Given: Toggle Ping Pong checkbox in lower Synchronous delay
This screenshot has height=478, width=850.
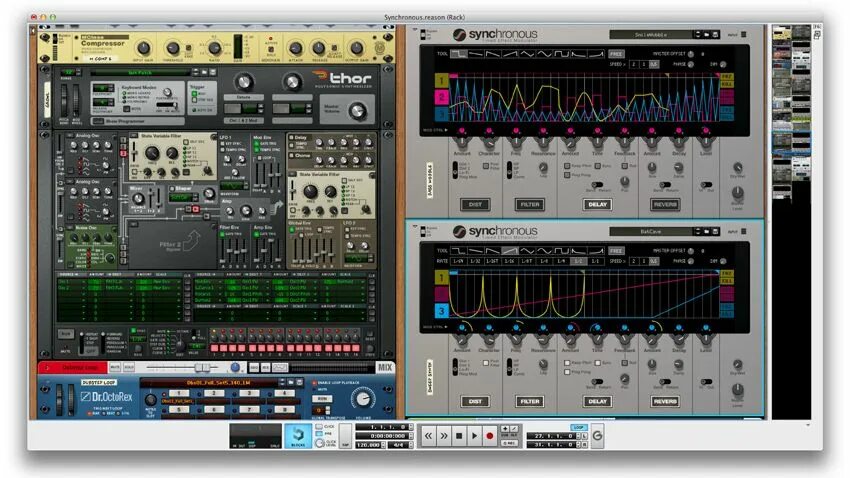Looking at the screenshot, I should (x=567, y=372).
